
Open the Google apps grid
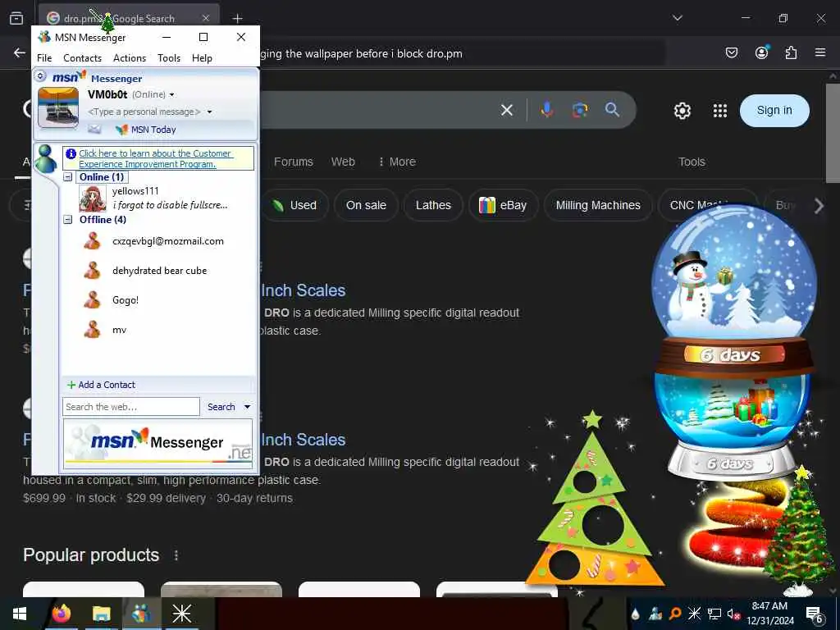[720, 111]
